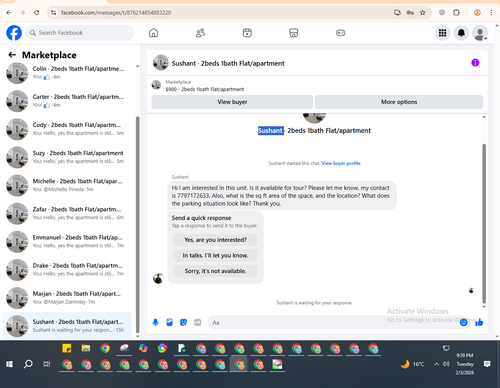The image size is (500, 388).
Task: Open Sticky Notes from the taskbar
Action: point(67,348)
